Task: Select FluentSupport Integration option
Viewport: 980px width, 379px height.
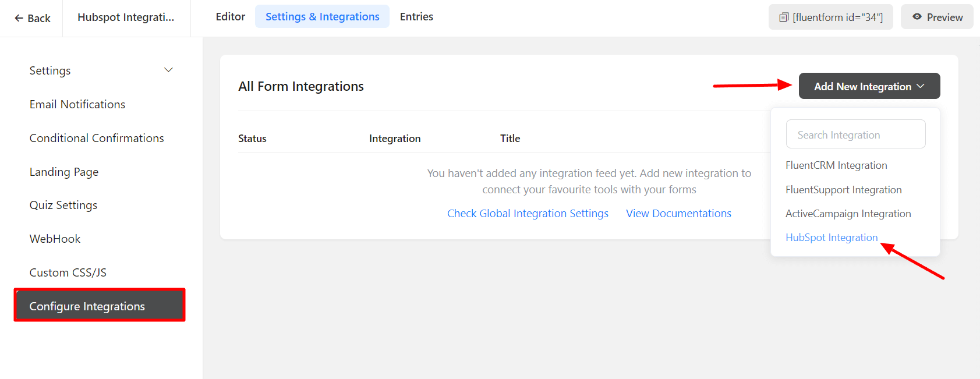Action: tap(843, 190)
